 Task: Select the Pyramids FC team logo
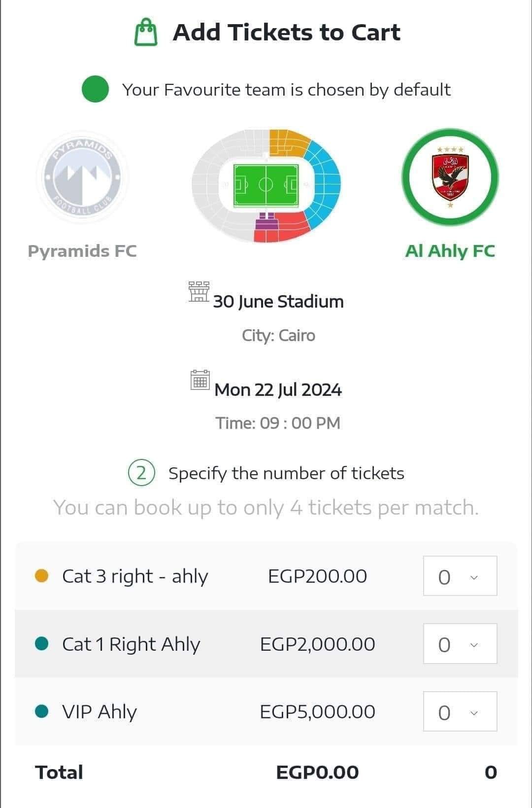tap(82, 178)
